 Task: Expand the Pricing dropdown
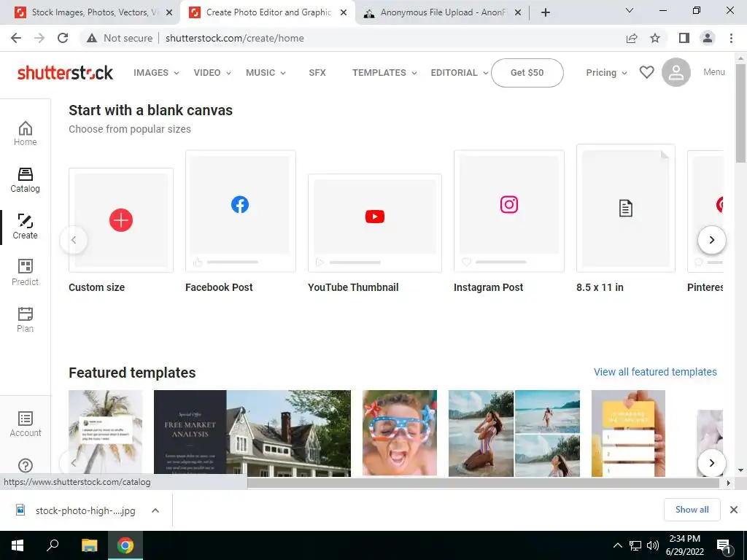(606, 73)
